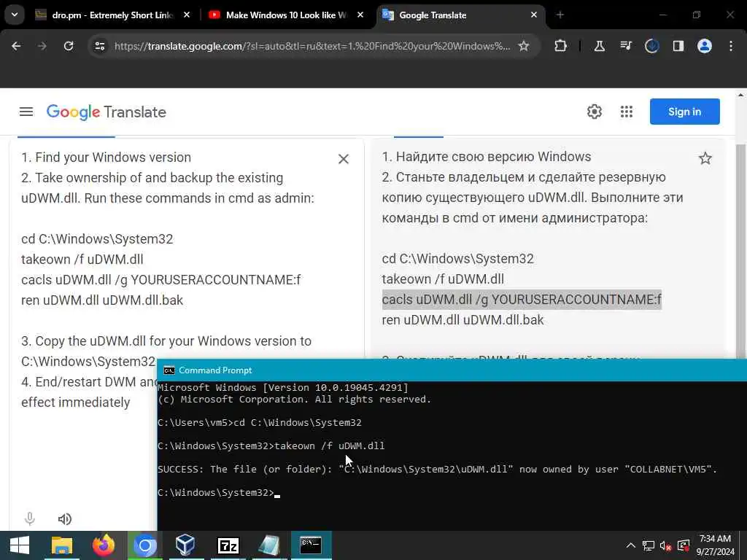Start voice input with the microphone icon

coord(29,518)
